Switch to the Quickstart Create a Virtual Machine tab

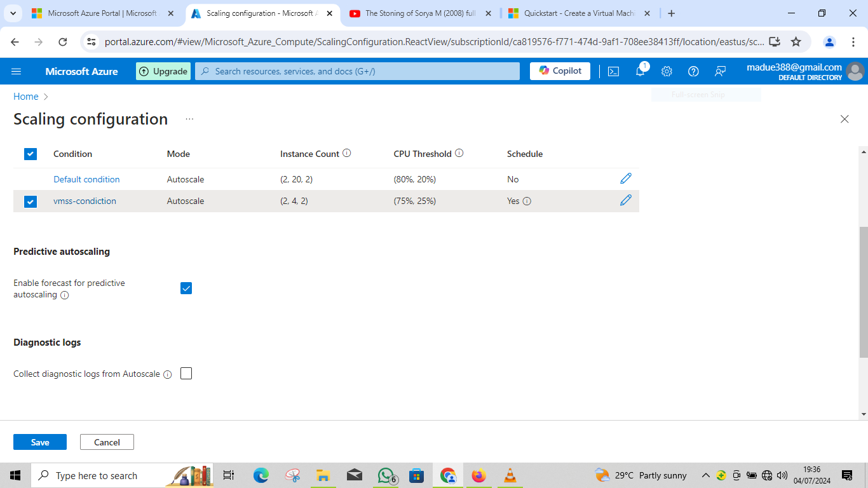point(580,13)
